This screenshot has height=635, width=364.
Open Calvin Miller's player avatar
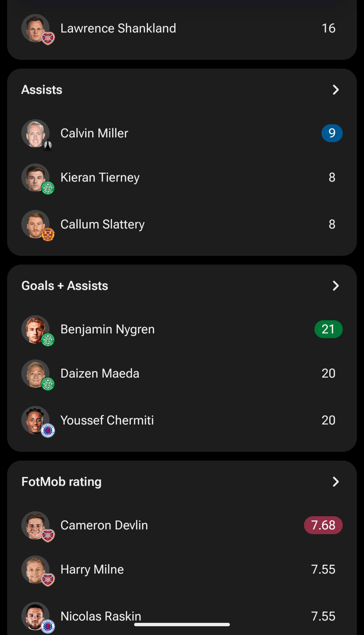pyautogui.click(x=35, y=133)
